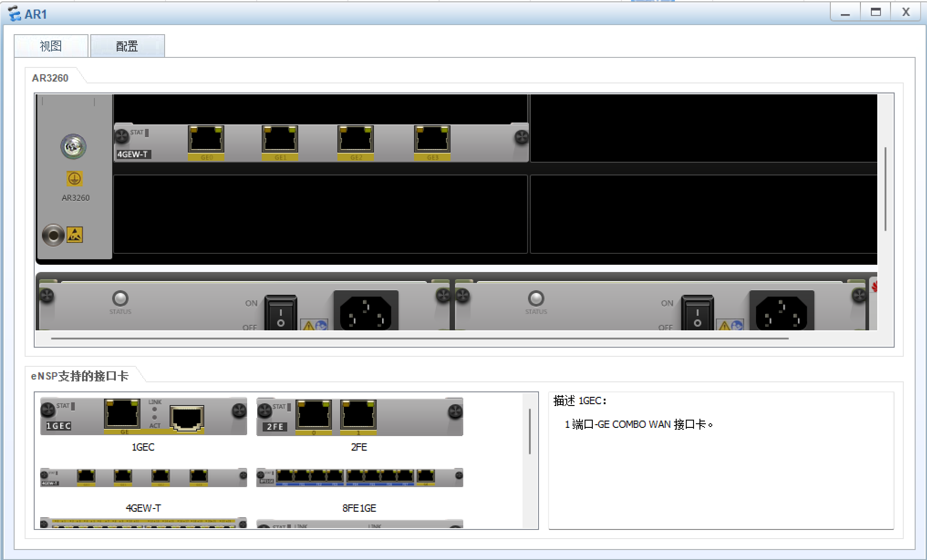
Task: Click the GE0 port on 4GEW-T card
Action: [x=206, y=139]
